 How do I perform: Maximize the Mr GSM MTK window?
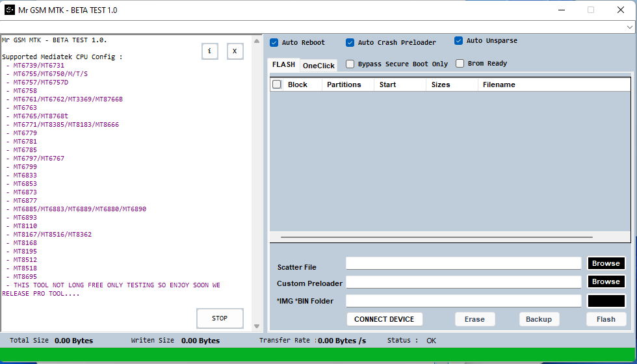(591, 10)
